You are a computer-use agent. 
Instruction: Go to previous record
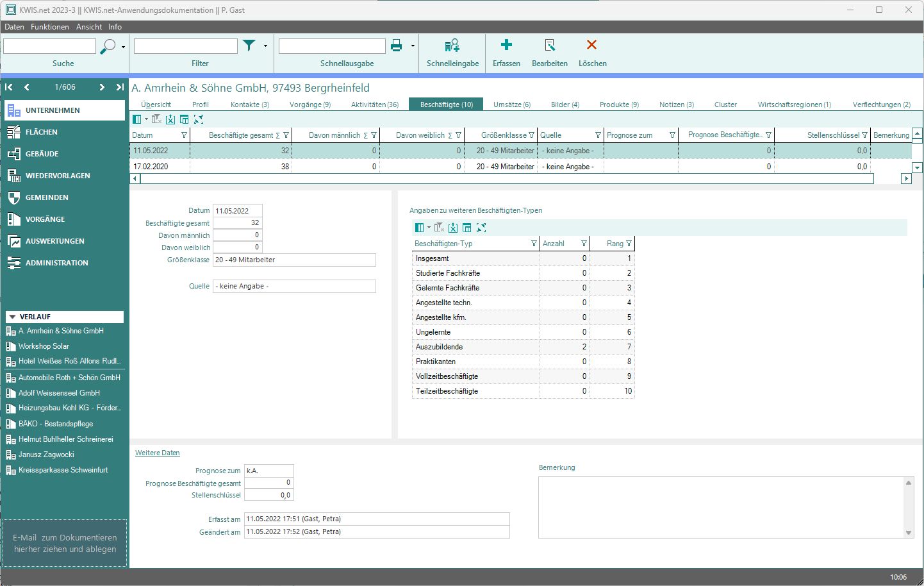[26, 87]
